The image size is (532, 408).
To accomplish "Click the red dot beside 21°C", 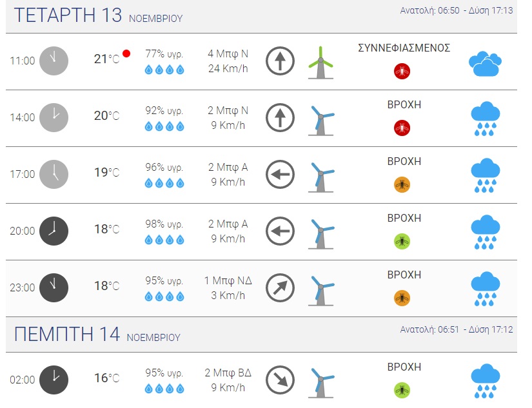I will [126, 53].
